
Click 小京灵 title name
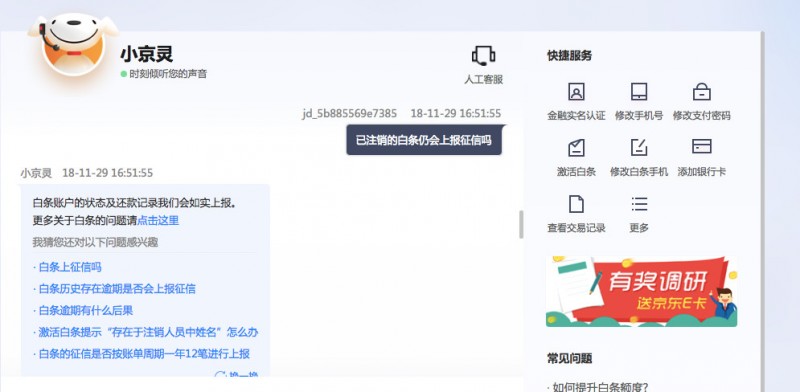(147, 54)
